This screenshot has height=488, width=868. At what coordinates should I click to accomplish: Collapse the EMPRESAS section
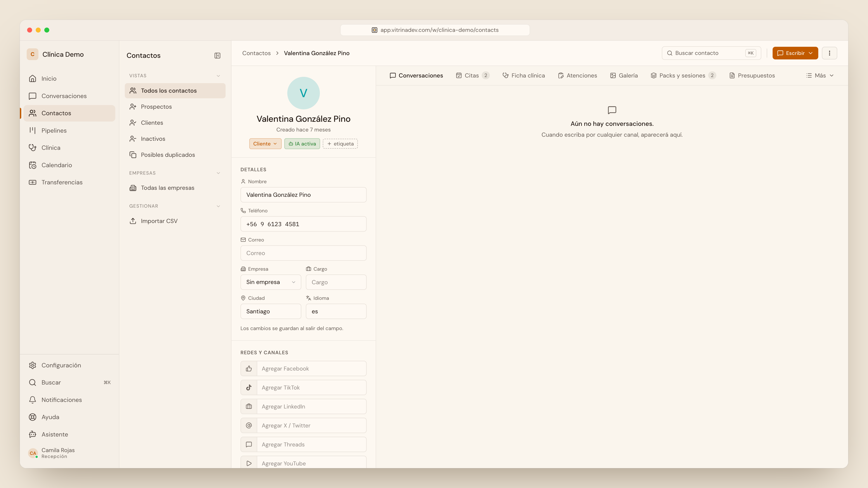218,173
